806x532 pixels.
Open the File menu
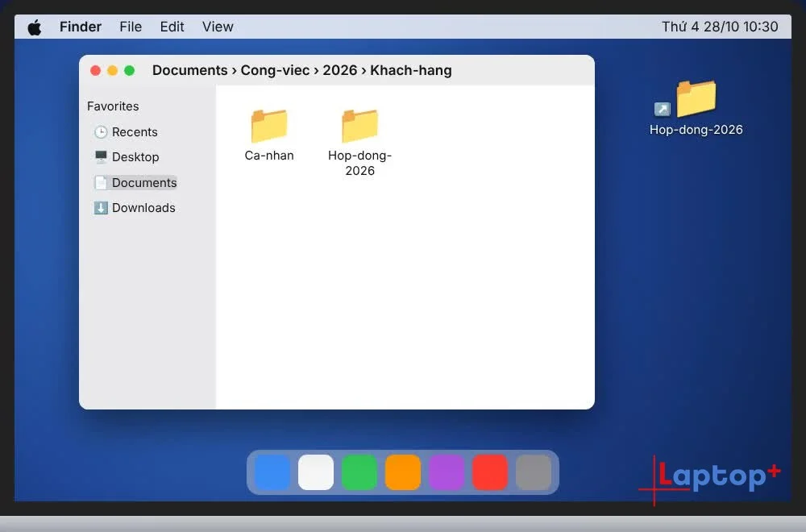tap(131, 27)
